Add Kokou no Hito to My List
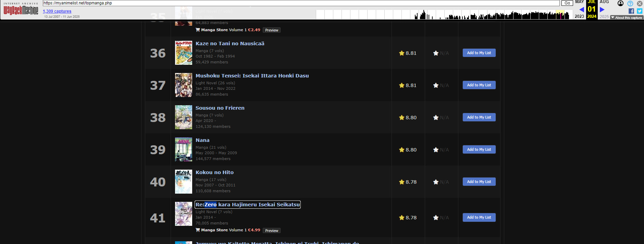 click(x=479, y=182)
